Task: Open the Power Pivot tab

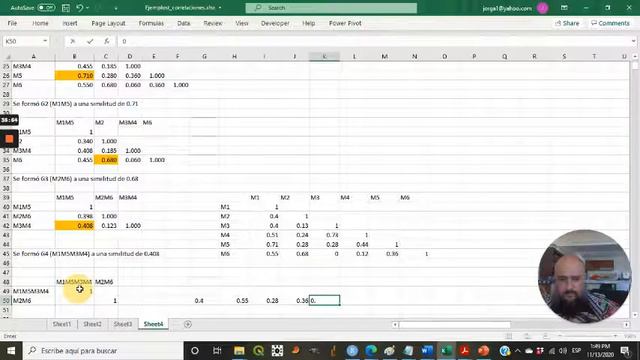Action: pos(345,23)
